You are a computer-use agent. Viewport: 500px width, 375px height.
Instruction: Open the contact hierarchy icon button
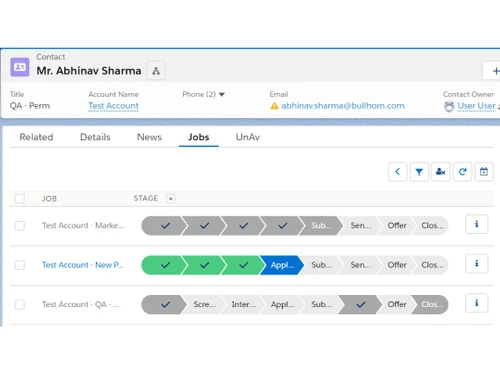tap(156, 71)
